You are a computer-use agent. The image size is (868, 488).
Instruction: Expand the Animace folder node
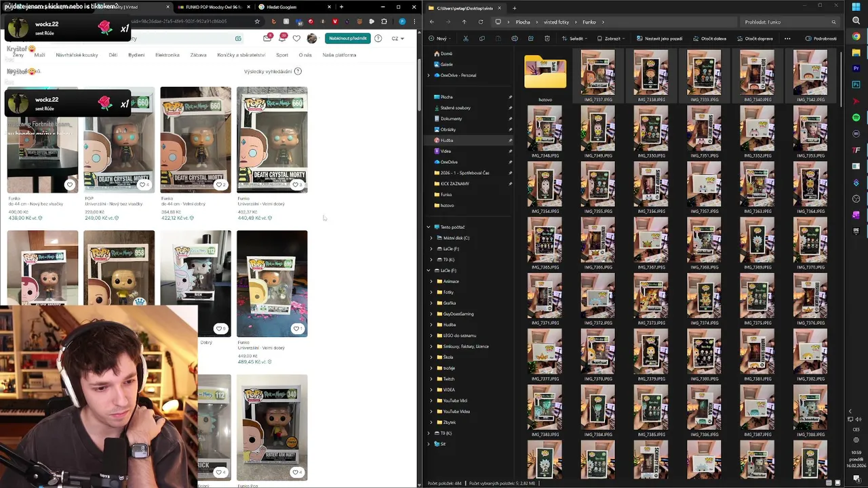(431, 281)
